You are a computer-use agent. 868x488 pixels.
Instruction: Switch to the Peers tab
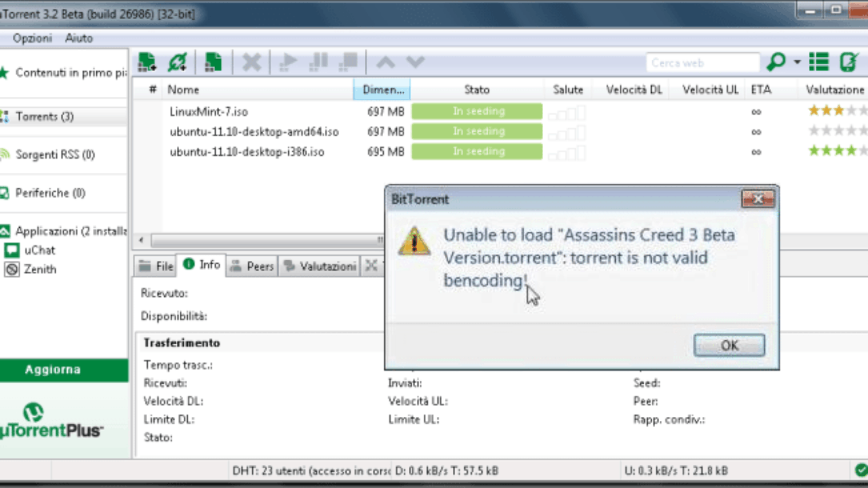coord(252,266)
